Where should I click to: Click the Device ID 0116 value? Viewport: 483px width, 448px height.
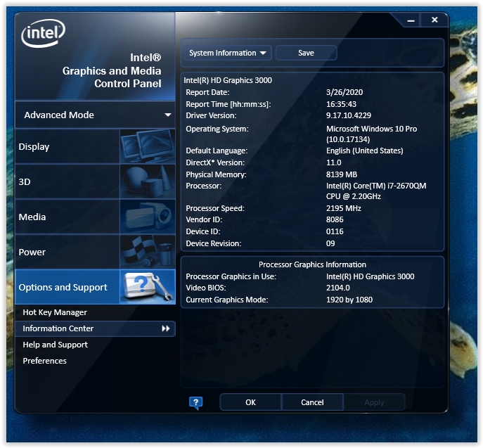pyautogui.click(x=335, y=231)
